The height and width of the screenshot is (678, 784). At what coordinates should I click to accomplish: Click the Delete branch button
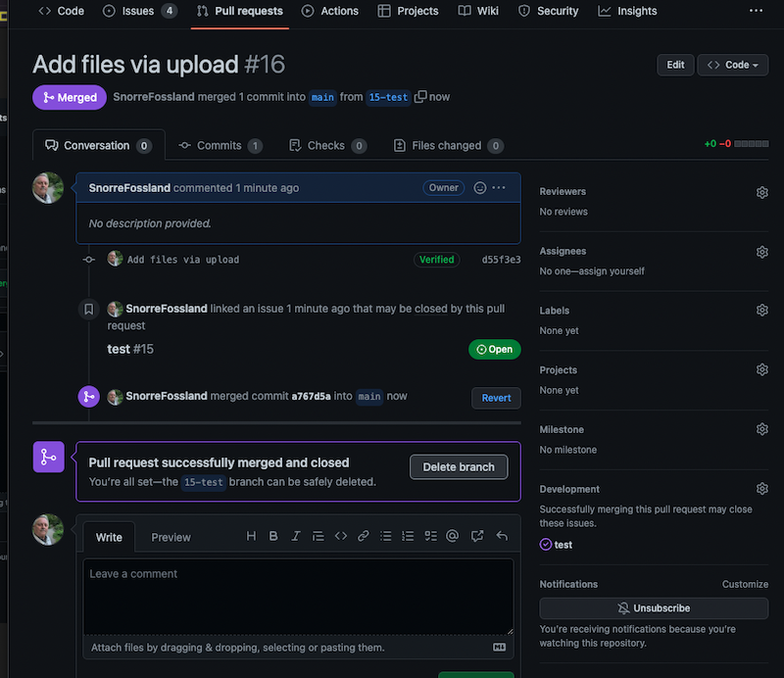pyautogui.click(x=459, y=467)
